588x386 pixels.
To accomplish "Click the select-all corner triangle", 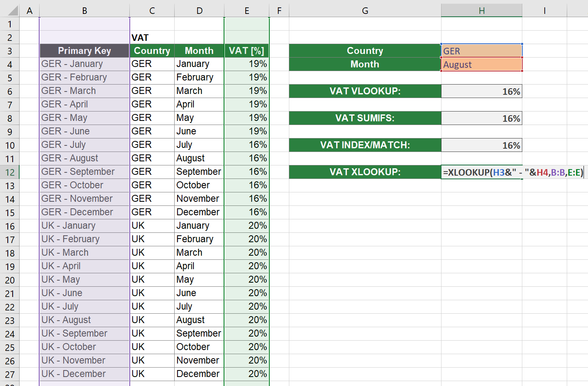I will click(x=13, y=10).
